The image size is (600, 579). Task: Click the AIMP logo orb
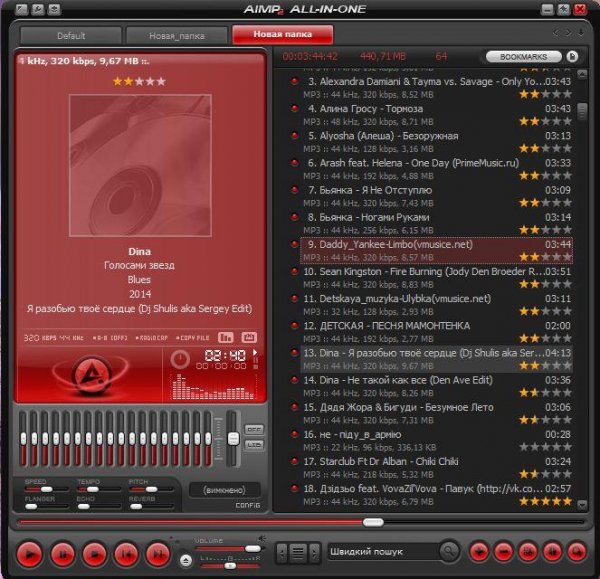click(92, 377)
